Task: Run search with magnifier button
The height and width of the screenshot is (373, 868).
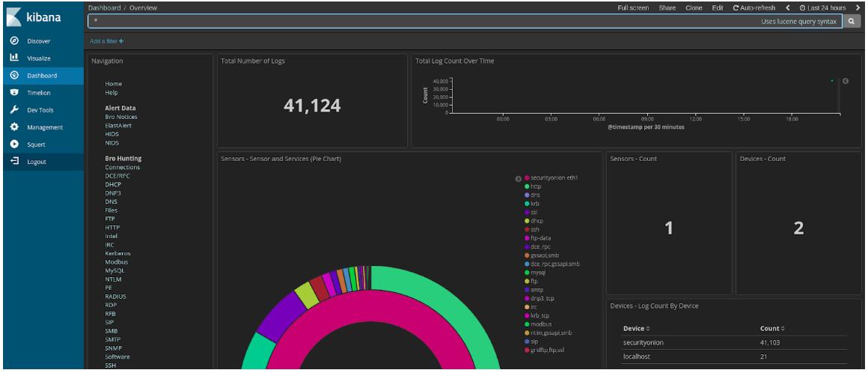Action: (852, 22)
